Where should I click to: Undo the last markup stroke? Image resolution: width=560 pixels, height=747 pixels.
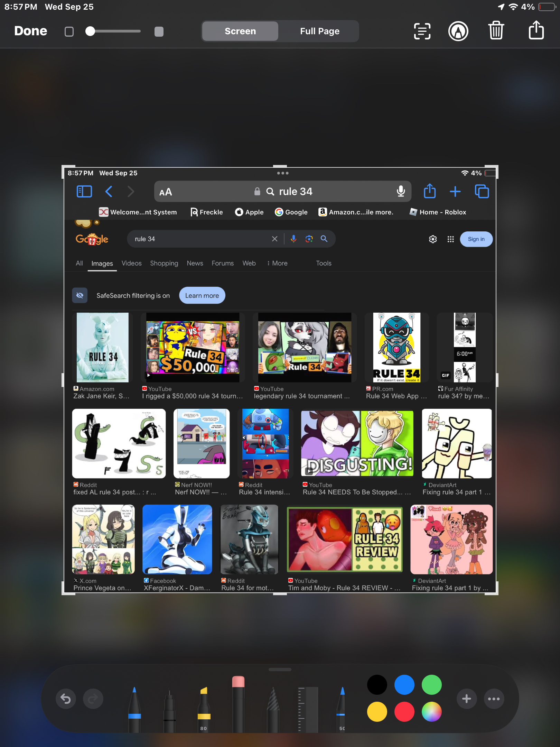tap(66, 699)
